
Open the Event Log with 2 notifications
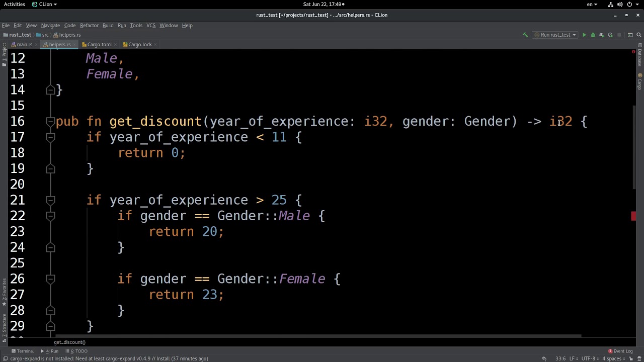pyautogui.click(x=620, y=351)
